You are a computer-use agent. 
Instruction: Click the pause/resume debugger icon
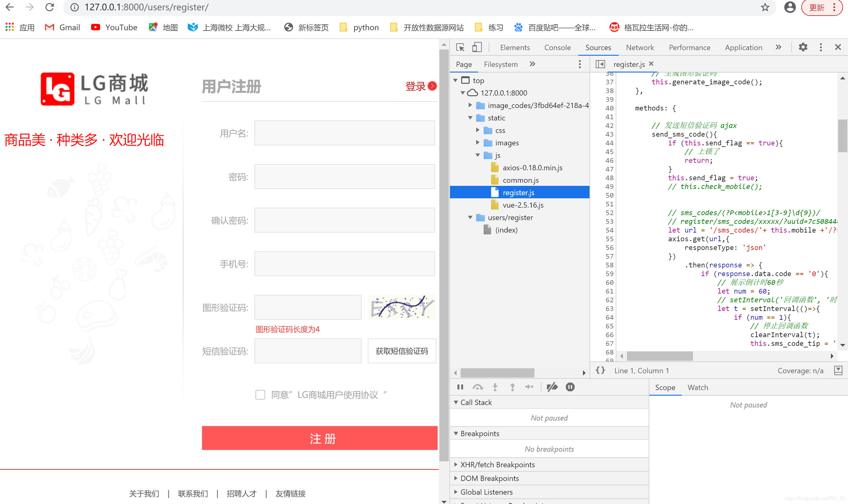tap(460, 387)
